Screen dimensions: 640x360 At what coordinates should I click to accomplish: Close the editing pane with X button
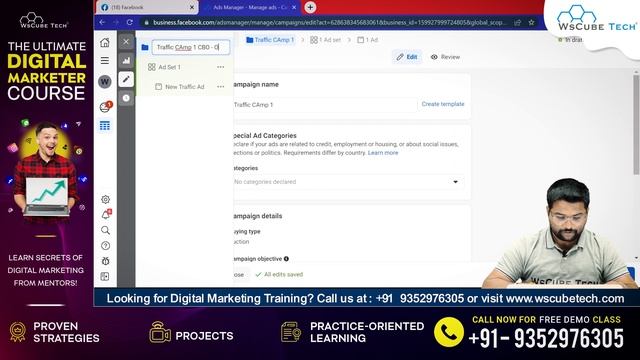pos(126,42)
